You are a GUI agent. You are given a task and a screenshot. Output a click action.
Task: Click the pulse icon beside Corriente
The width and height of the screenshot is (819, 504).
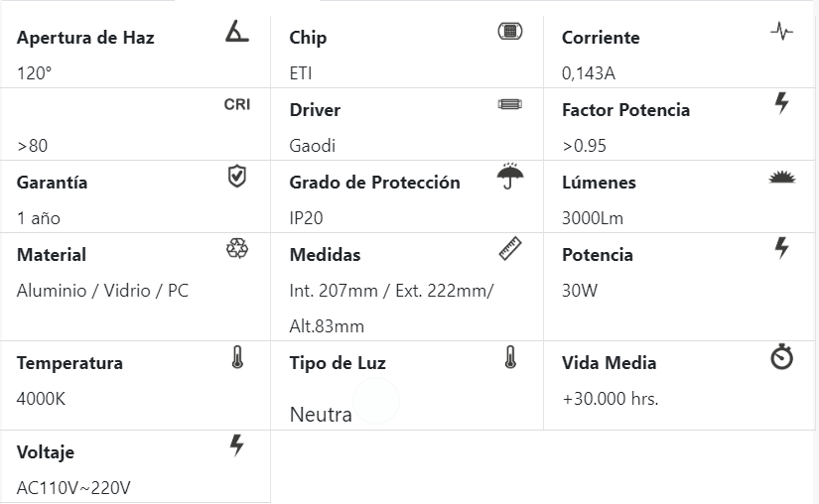click(x=781, y=32)
